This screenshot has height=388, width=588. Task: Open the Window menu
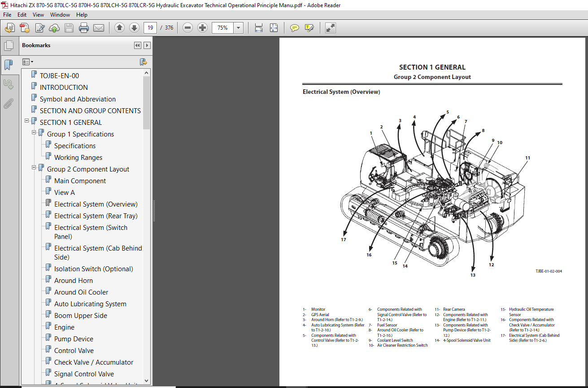point(60,15)
